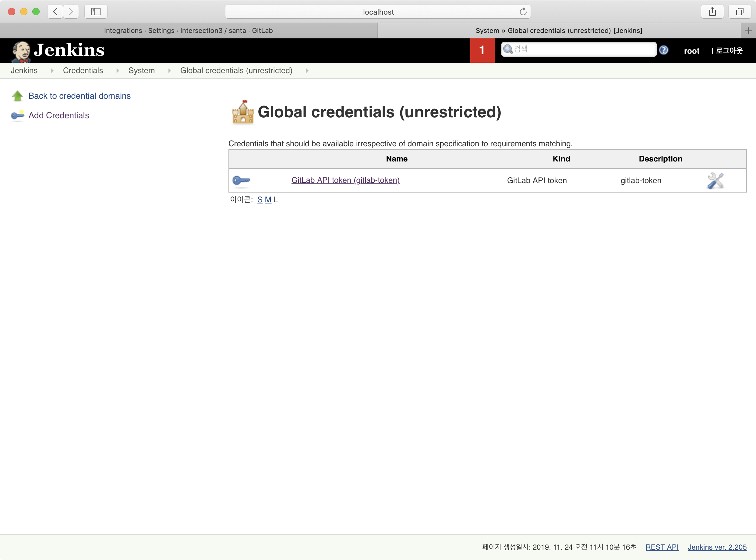The width and height of the screenshot is (756, 560).
Task: Open the Jenkins ver. 2.205 link
Action: coord(717,547)
